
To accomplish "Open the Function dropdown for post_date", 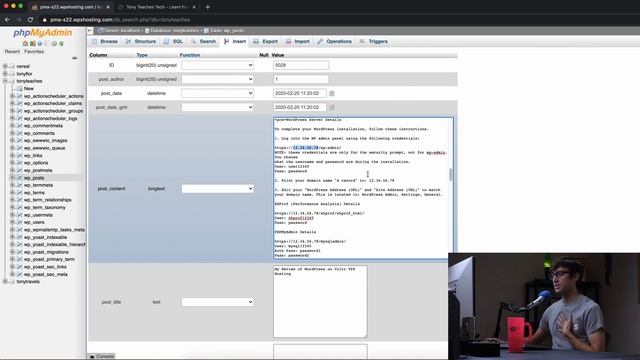I will pos(218,93).
